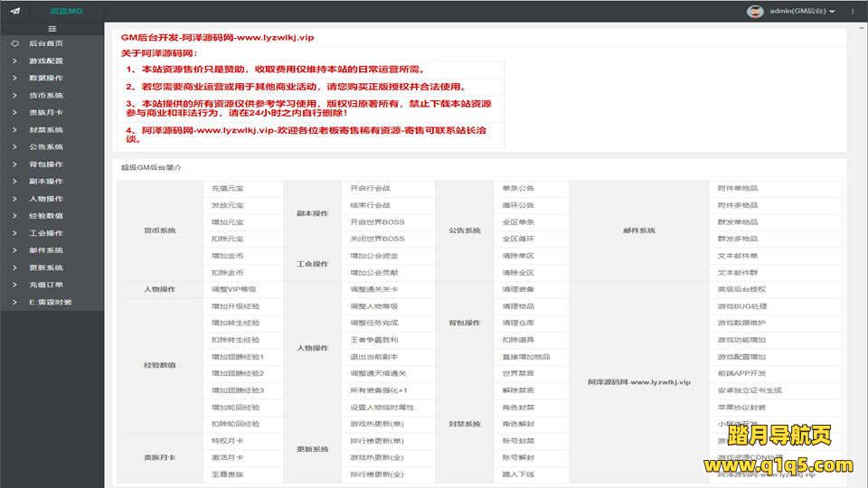This screenshot has width=868, height=488.
Task: Open the three-dot more options menu
Action: pyautogui.click(x=853, y=11)
